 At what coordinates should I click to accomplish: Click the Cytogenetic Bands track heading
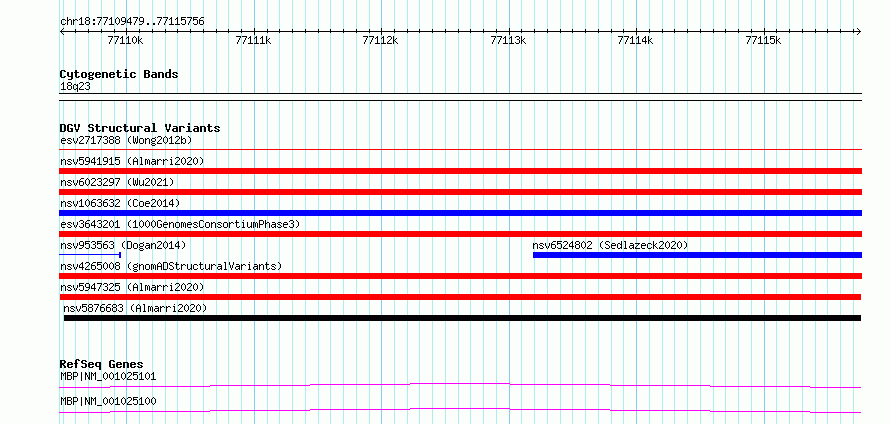click(x=119, y=74)
